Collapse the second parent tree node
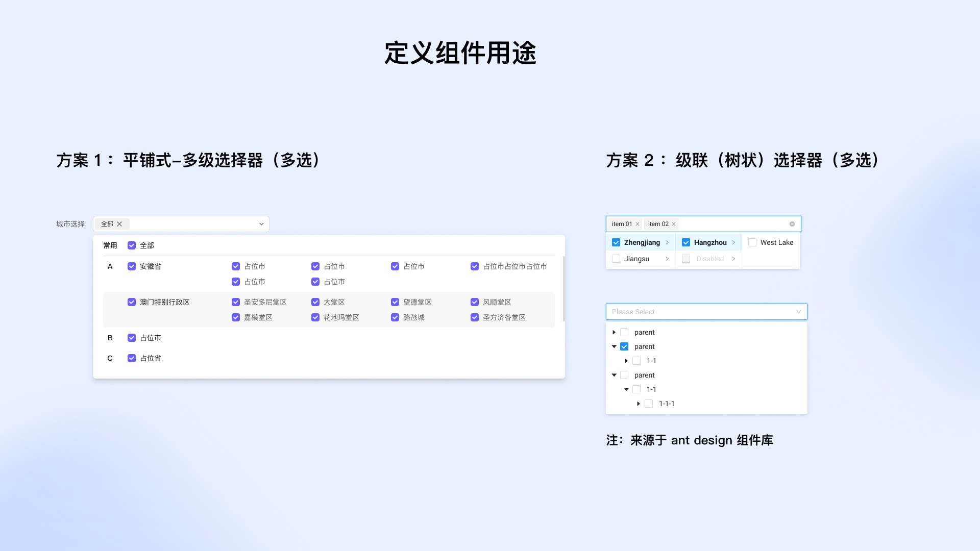The height and width of the screenshot is (551, 980). (x=613, y=346)
